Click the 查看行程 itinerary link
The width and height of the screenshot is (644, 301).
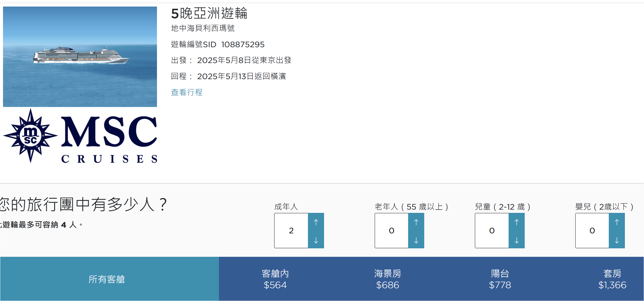187,92
